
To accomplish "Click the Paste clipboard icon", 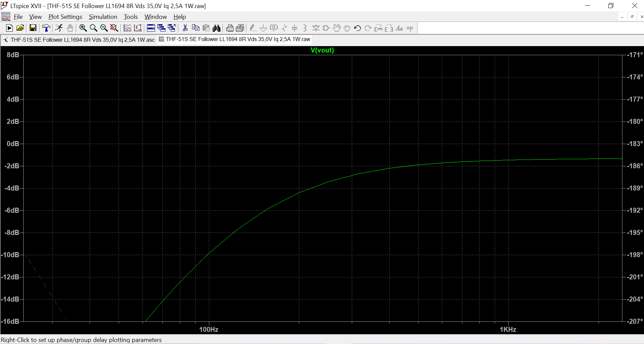I will pos(206,28).
